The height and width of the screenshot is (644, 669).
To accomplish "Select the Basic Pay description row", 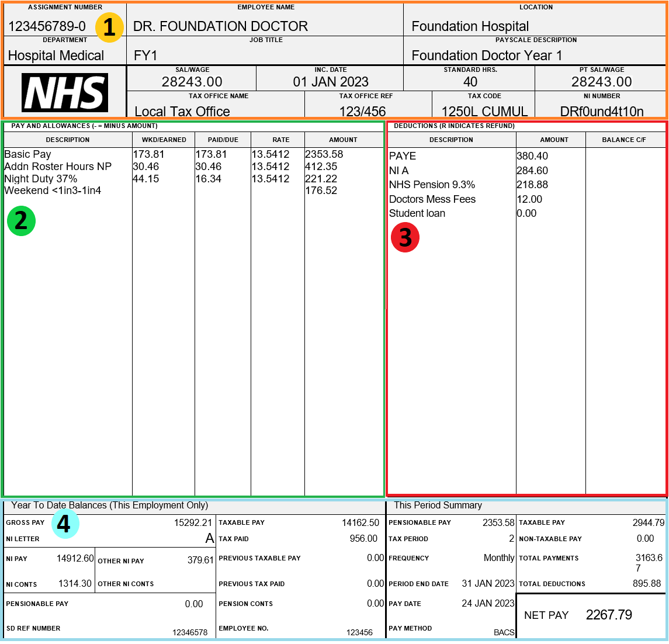I will (x=27, y=154).
